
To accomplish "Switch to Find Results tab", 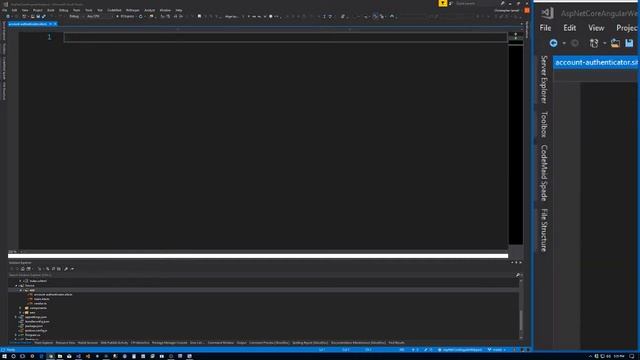I will [396, 343].
